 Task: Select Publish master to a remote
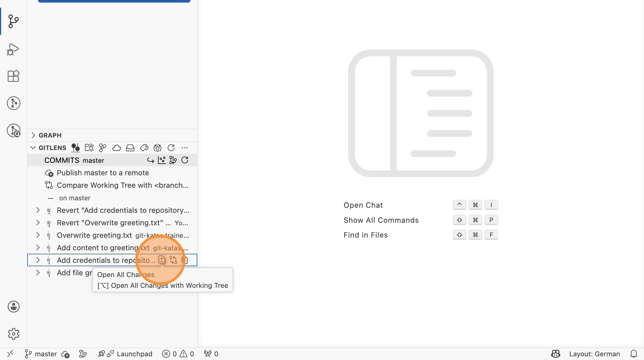point(103,173)
